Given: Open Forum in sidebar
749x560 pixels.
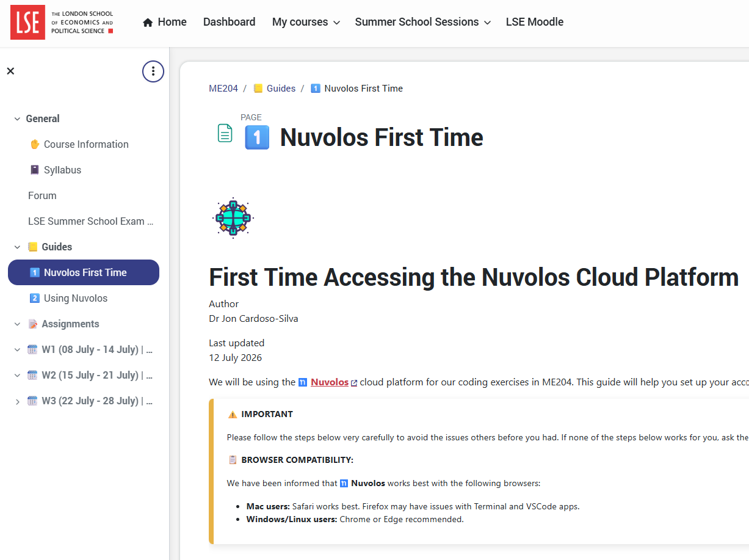Looking at the screenshot, I should tap(42, 195).
